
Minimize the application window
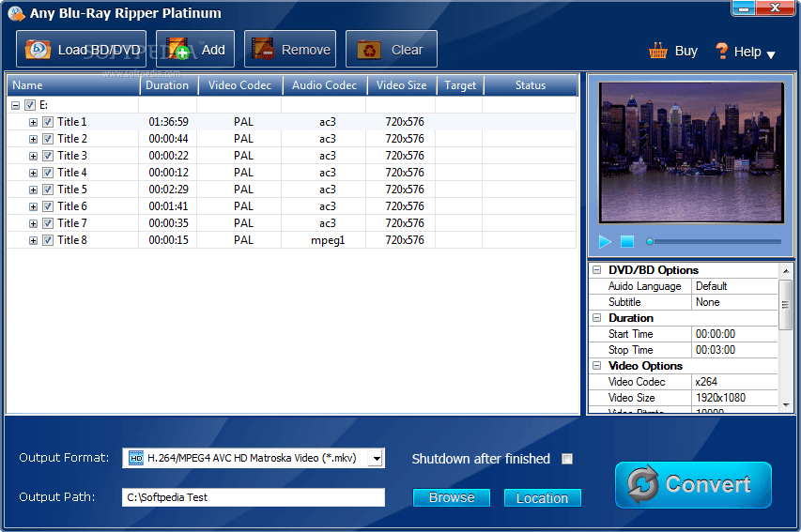tap(744, 8)
